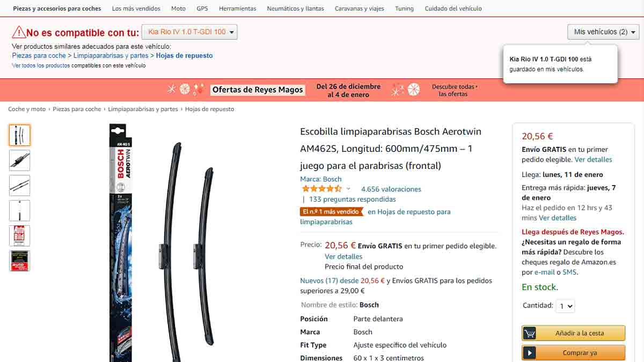View the Auto Bild award thumbnail
Image resolution: width=644 pixels, height=362 pixels.
(x=20, y=235)
